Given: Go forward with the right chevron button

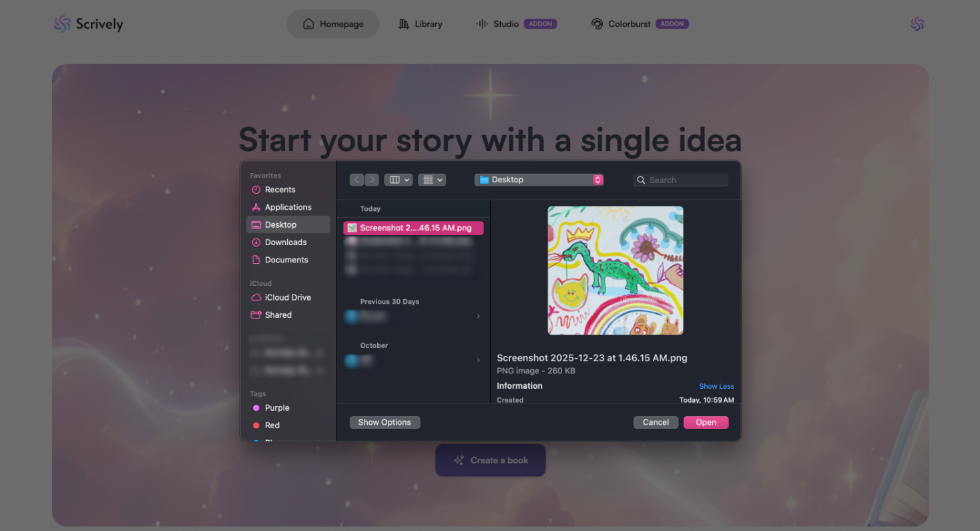Looking at the screenshot, I should 372,180.
